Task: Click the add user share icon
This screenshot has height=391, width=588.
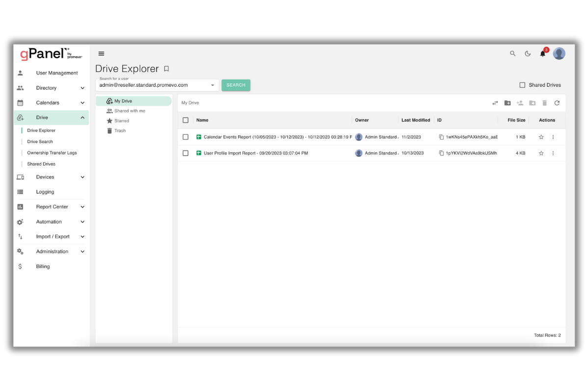Action: point(520,103)
